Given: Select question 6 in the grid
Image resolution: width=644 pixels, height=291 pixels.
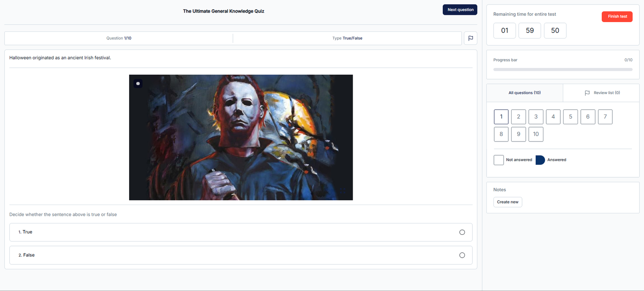Looking at the screenshot, I should pyautogui.click(x=588, y=117).
